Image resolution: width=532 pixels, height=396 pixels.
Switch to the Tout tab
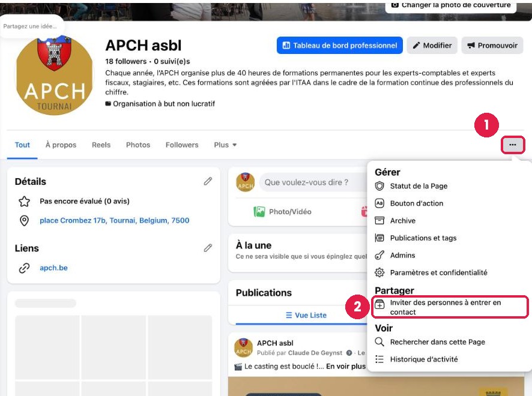tap(22, 145)
